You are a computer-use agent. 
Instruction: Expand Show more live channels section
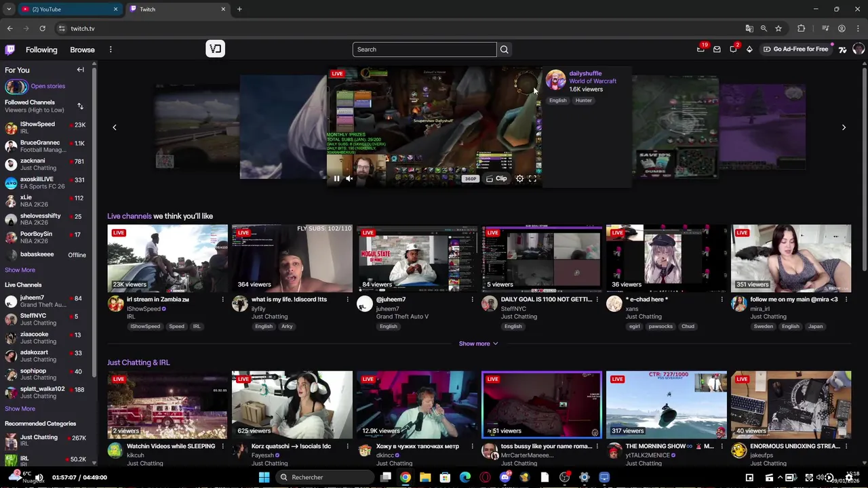[x=478, y=344]
